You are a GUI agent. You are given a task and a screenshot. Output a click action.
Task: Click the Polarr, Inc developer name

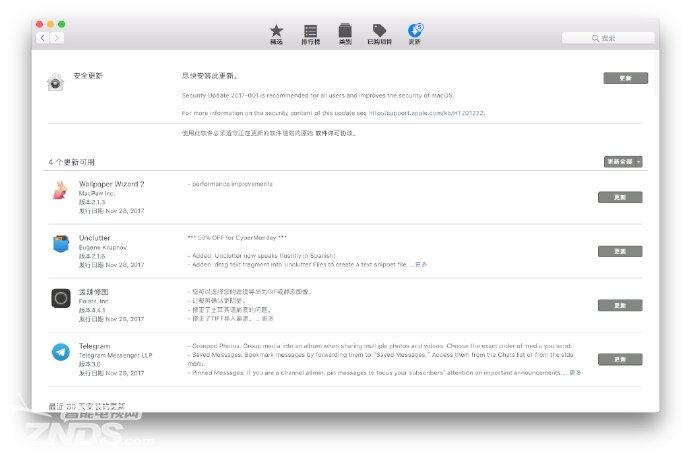tap(93, 301)
